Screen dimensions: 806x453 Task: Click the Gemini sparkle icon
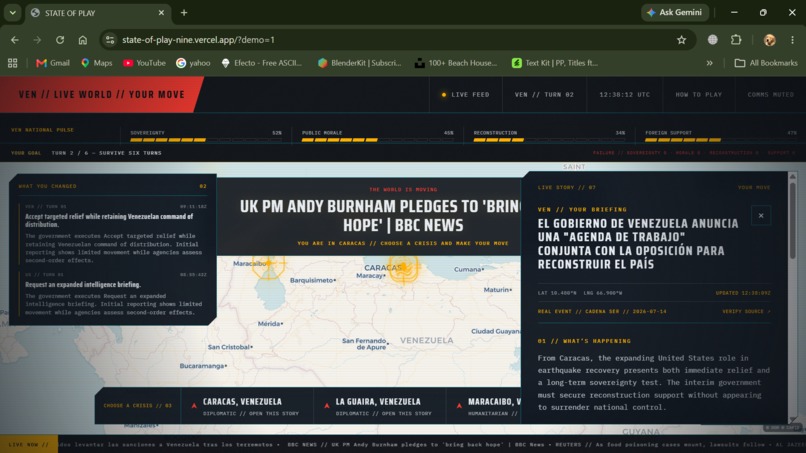click(651, 12)
